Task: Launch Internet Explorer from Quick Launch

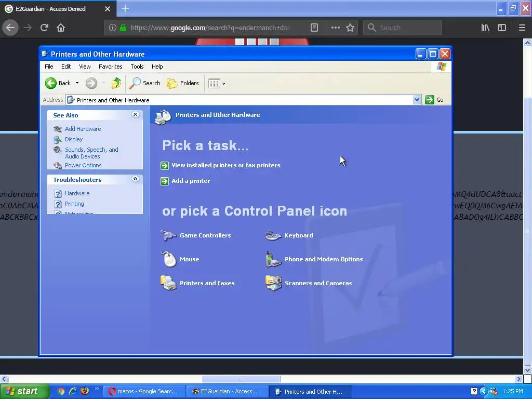Action: pyautogui.click(x=73, y=391)
